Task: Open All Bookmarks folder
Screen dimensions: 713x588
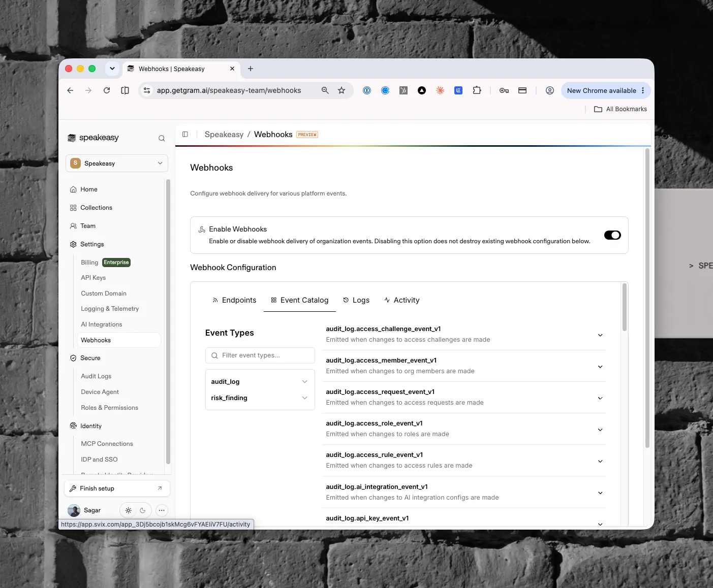Action: (x=621, y=109)
